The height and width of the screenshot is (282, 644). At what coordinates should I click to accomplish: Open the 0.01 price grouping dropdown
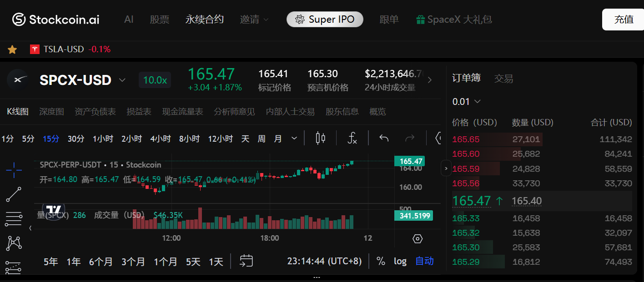466,102
